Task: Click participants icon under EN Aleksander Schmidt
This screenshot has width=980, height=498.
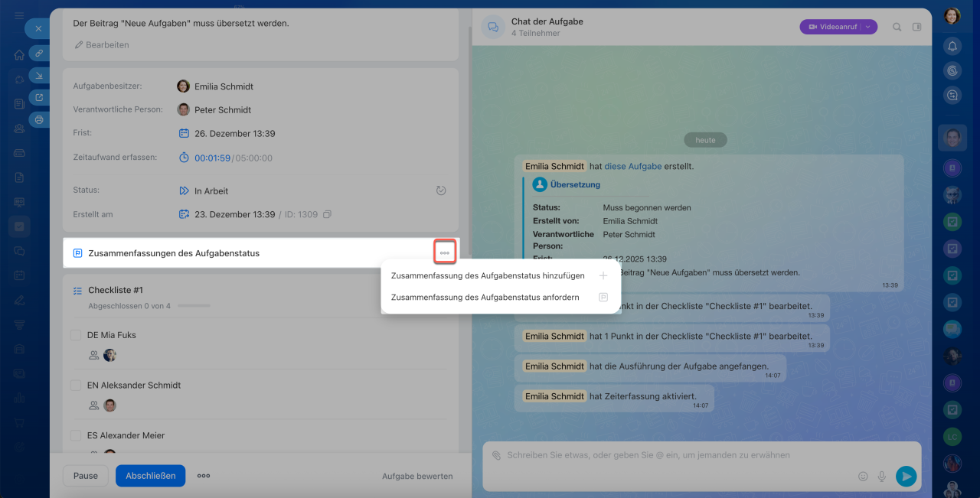Action: (93, 405)
